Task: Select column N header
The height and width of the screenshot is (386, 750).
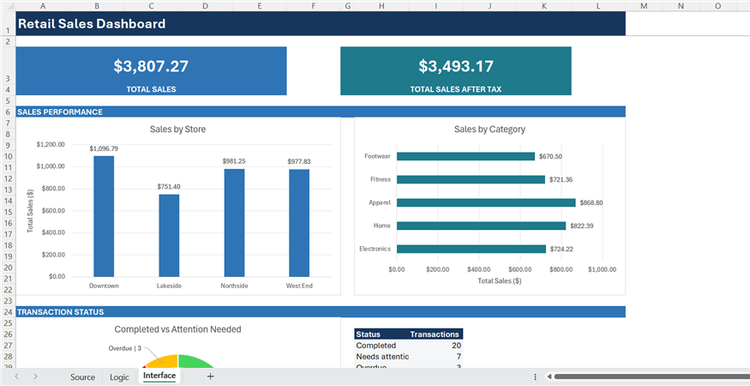Action: (x=681, y=6)
